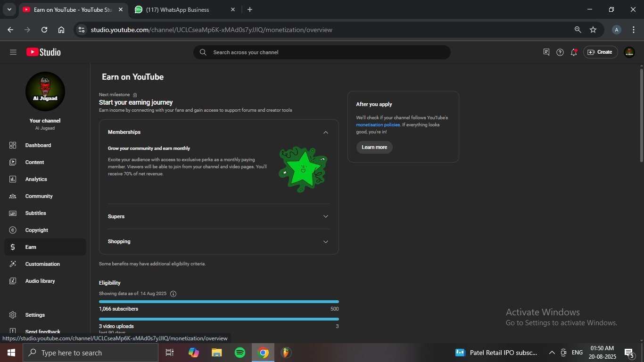Viewport: 644px width, 362px height.
Task: Focus the Search across your channel field
Action: click(x=322, y=52)
